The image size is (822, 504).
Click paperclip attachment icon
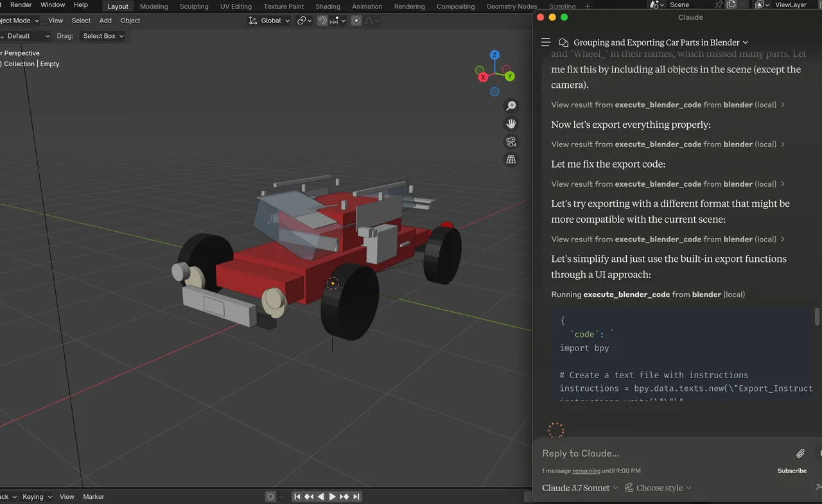pyautogui.click(x=800, y=453)
